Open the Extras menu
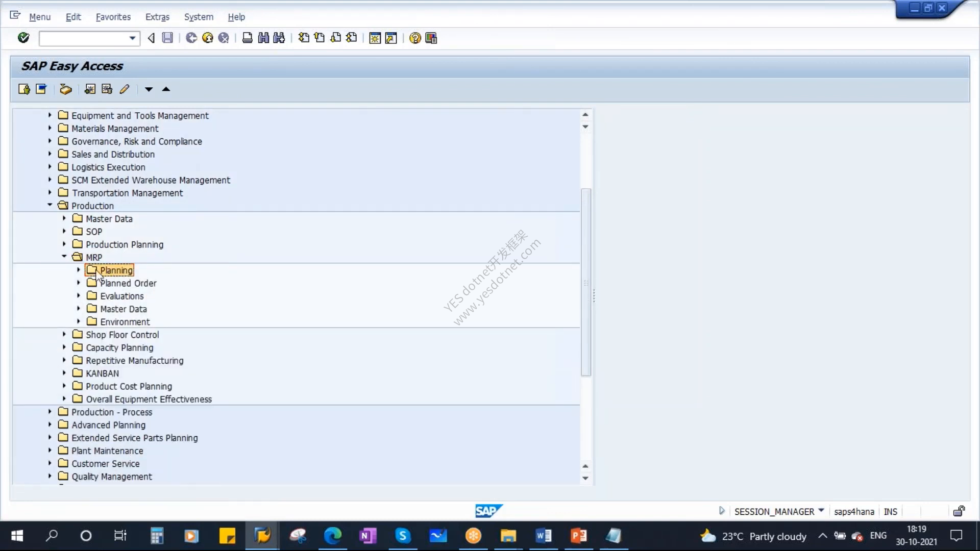 (x=157, y=17)
